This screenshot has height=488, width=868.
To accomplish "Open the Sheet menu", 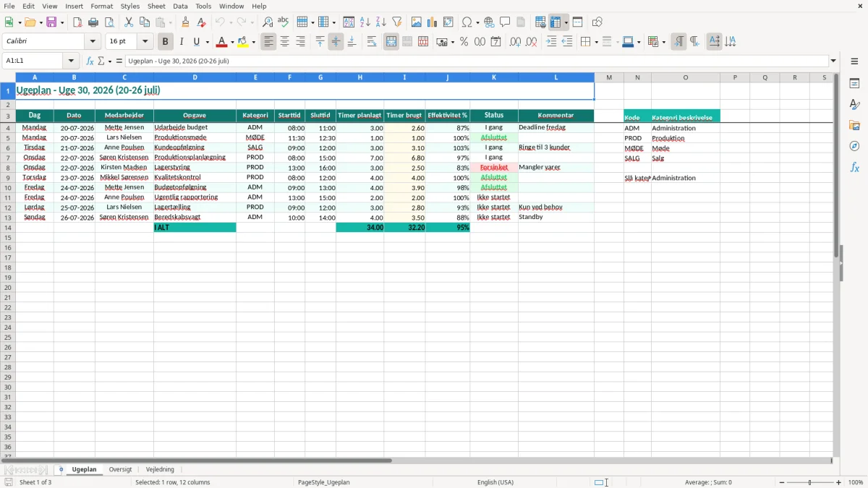I will click(156, 6).
